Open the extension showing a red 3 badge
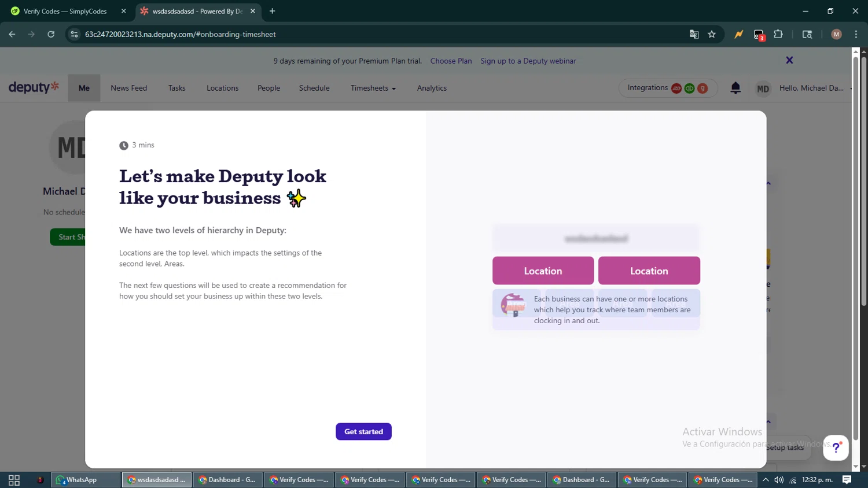 tap(759, 35)
